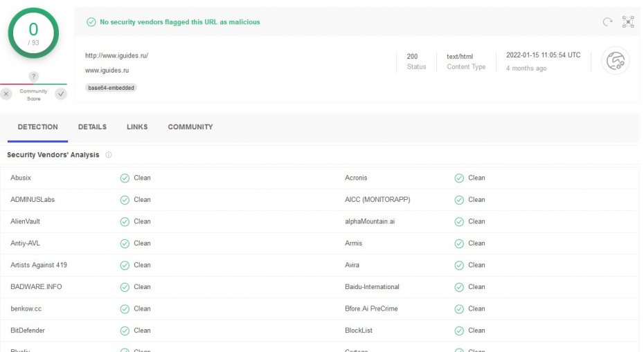
Task: Click the http://www.iguides.ru/ URL text
Action: 116,56
